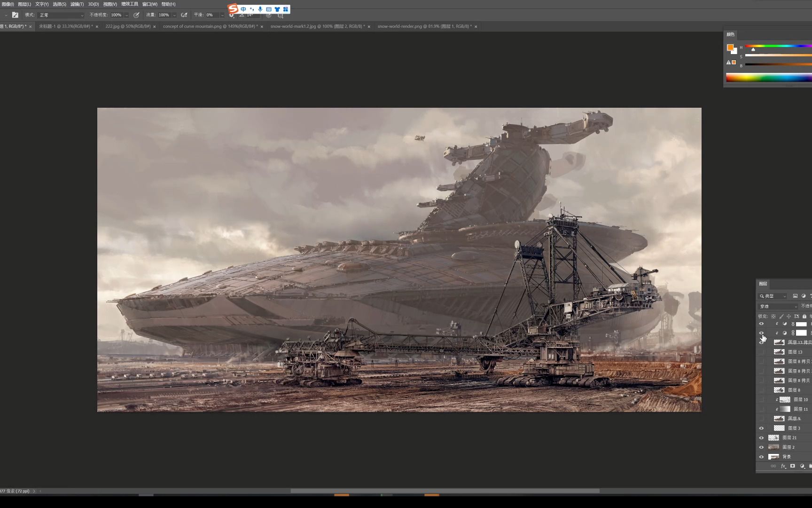This screenshot has height=508, width=812.
Task: Close the 未标题-1 document tab
Action: 97,27
